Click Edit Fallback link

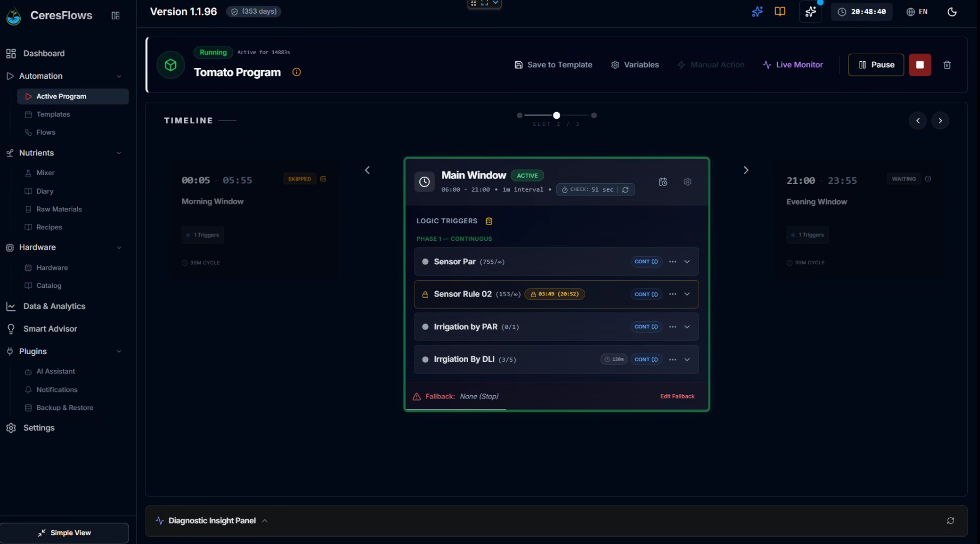[x=677, y=396]
